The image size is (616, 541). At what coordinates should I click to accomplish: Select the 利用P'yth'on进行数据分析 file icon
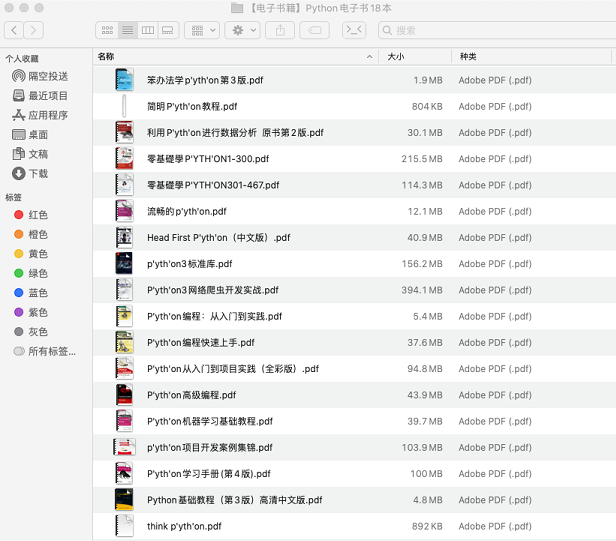tap(124, 132)
